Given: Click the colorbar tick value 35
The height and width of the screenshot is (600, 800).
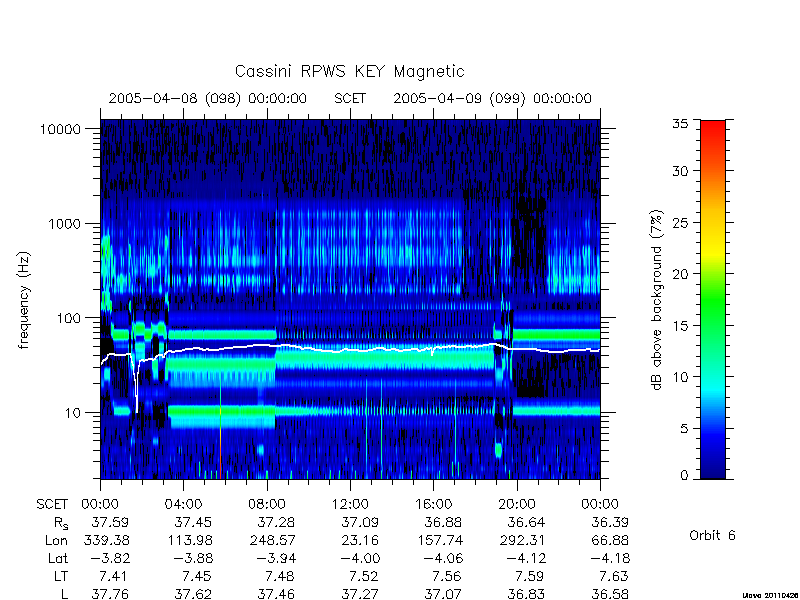Looking at the screenshot, I should click(x=680, y=124).
